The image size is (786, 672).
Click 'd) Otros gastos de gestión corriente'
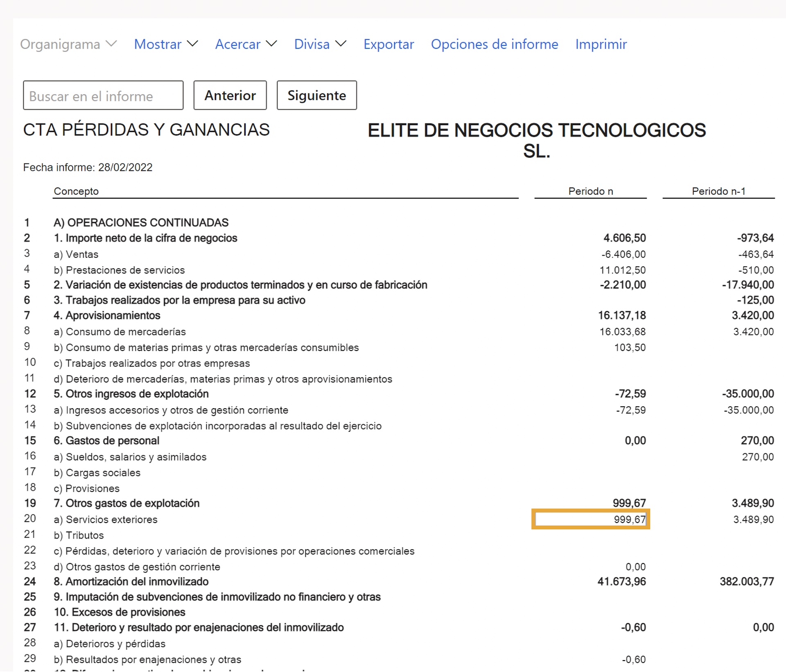(137, 567)
